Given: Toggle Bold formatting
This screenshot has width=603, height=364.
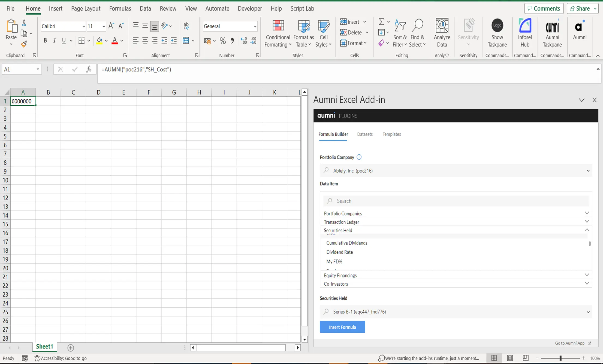Looking at the screenshot, I should (x=45, y=41).
